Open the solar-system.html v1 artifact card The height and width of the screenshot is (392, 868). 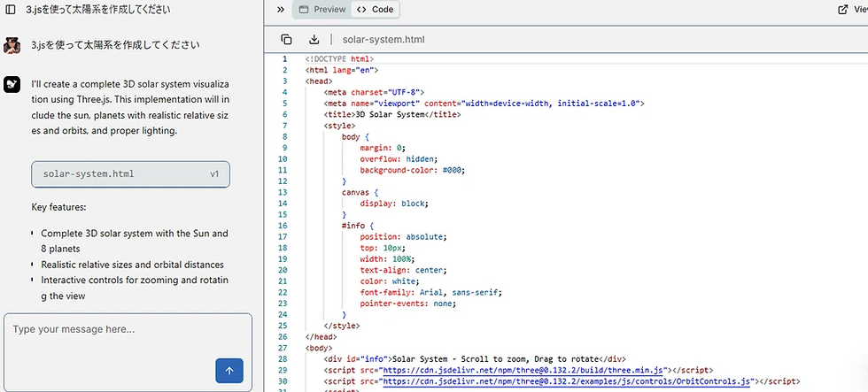(131, 174)
